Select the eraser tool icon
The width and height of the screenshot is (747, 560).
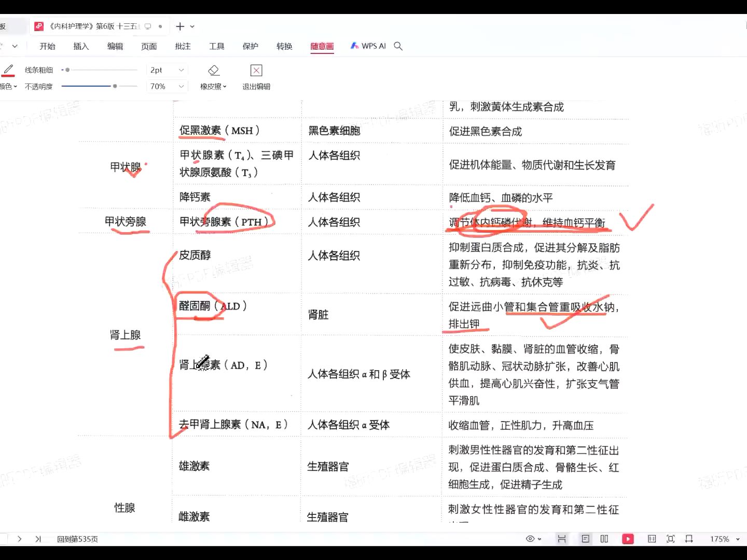[x=214, y=70]
